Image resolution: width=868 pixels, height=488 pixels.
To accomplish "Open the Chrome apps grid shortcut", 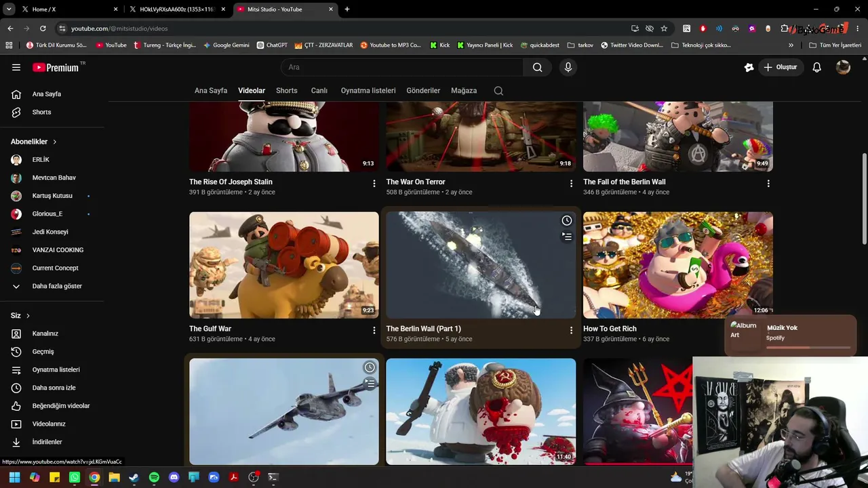I will (x=9, y=45).
